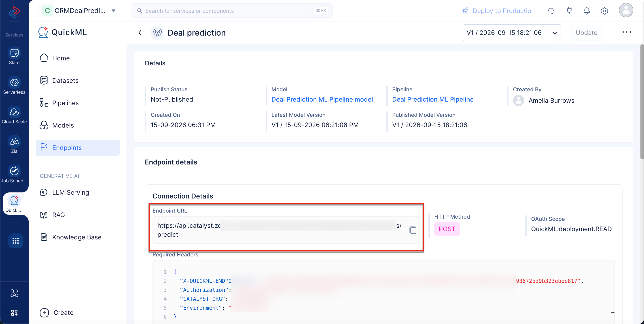644x324 pixels.
Task: Open the more options ellipsis menu
Action: pos(627,32)
